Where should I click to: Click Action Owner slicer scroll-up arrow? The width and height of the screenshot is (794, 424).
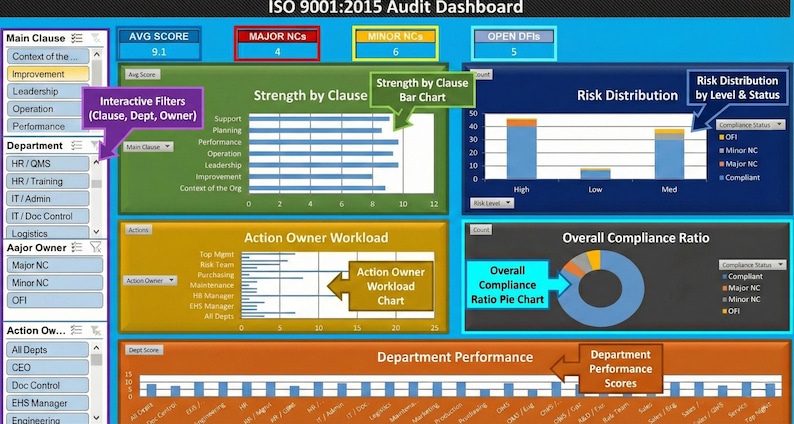97,348
